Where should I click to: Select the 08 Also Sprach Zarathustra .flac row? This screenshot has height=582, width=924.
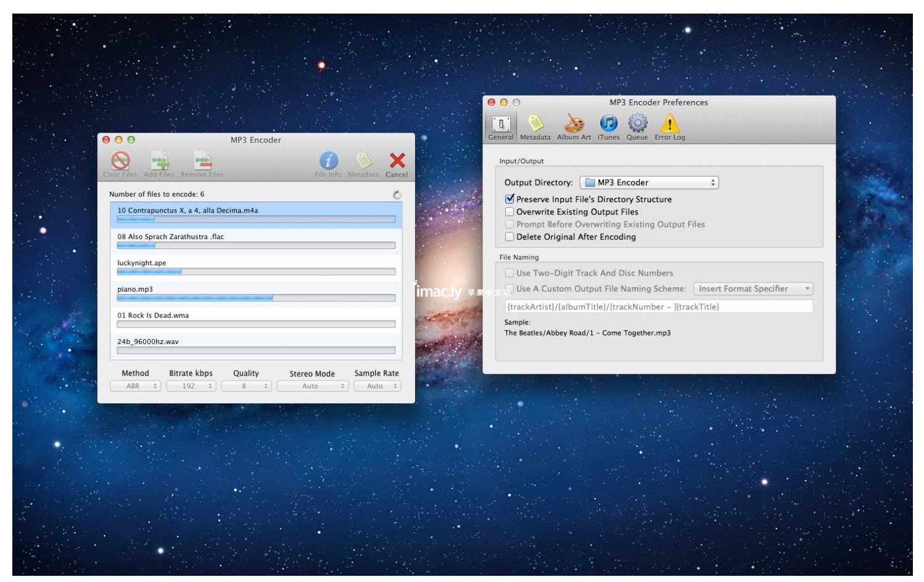(256, 241)
